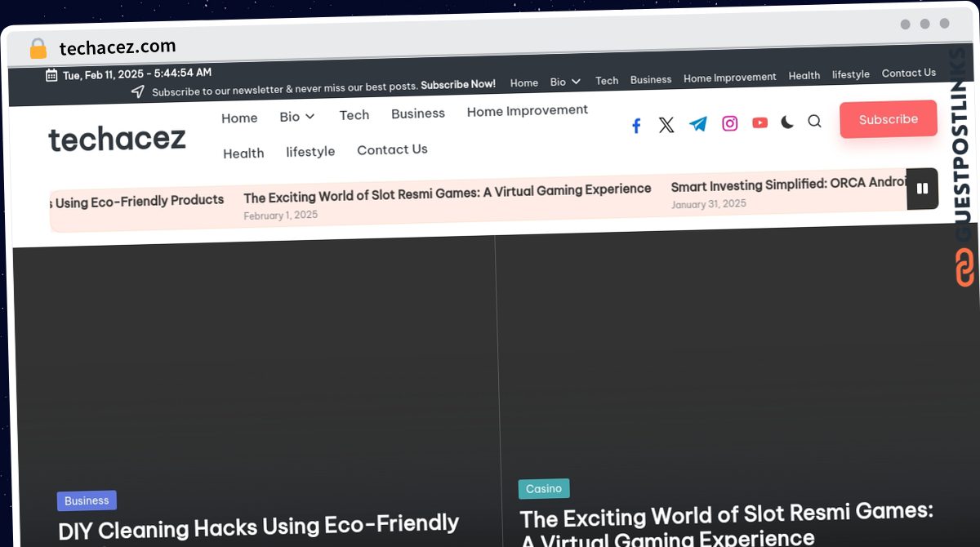The width and height of the screenshot is (980, 547).
Task: Toggle dark mode with the moon icon
Action: [787, 122]
